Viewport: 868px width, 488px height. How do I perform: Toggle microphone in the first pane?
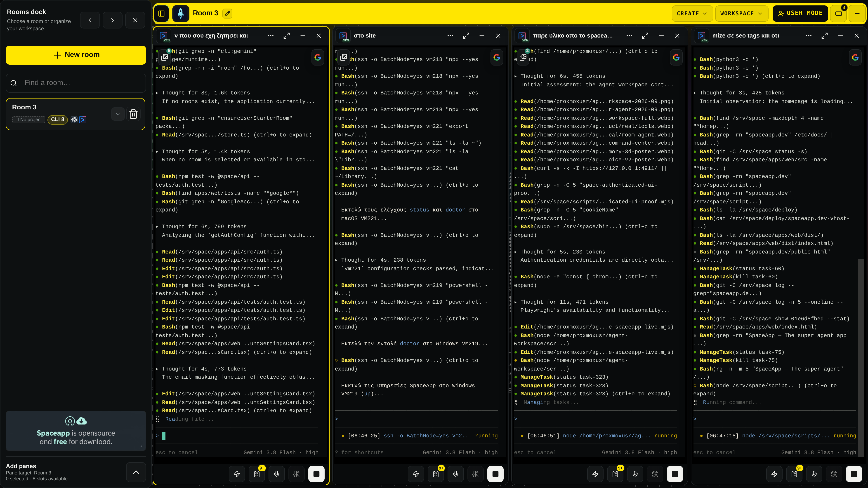coord(277,474)
